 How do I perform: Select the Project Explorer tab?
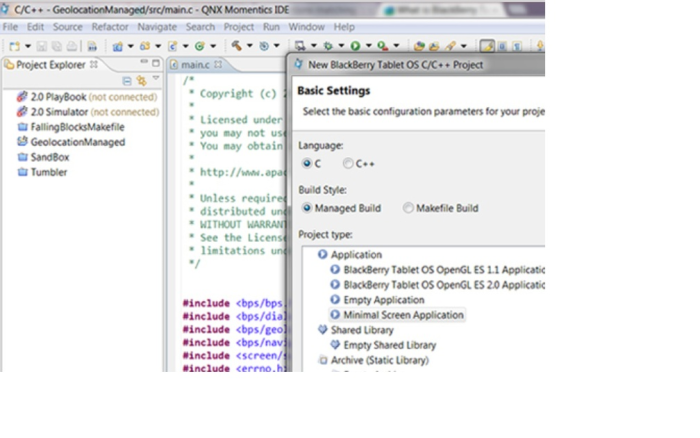point(50,65)
